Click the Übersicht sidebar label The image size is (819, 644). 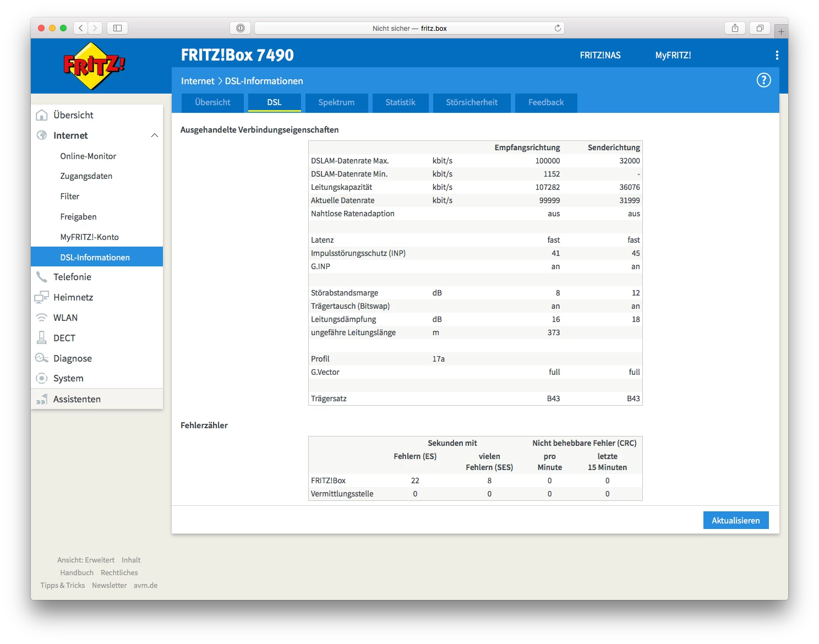point(73,115)
